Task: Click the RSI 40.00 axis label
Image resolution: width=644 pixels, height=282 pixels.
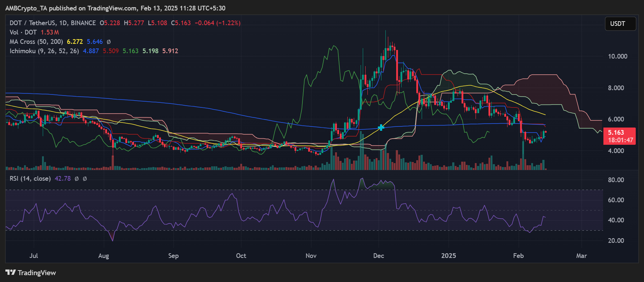Action: (616, 220)
